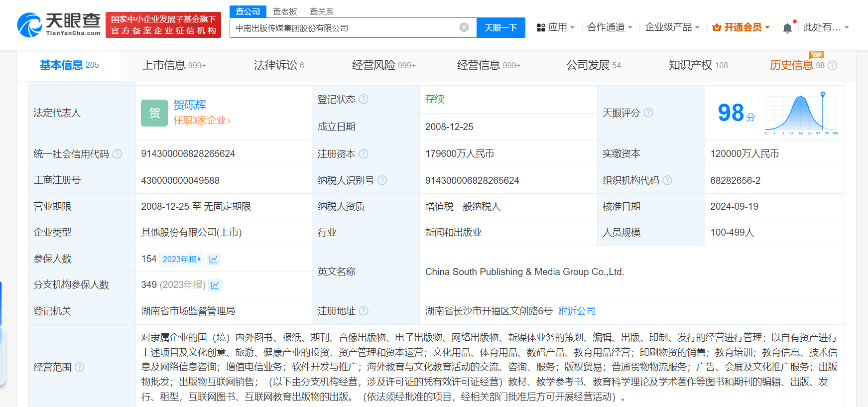Viewport: 868px width, 407px height.
Task: Click help icon beside 统一社会信用代码
Action: (117, 154)
